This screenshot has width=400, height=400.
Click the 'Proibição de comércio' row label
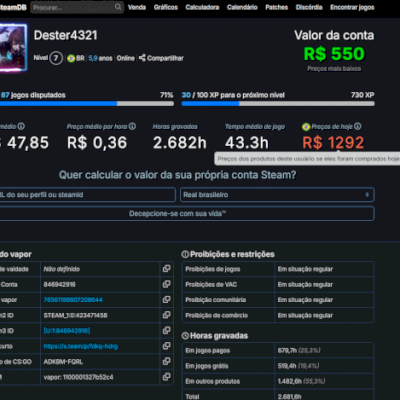point(216,316)
